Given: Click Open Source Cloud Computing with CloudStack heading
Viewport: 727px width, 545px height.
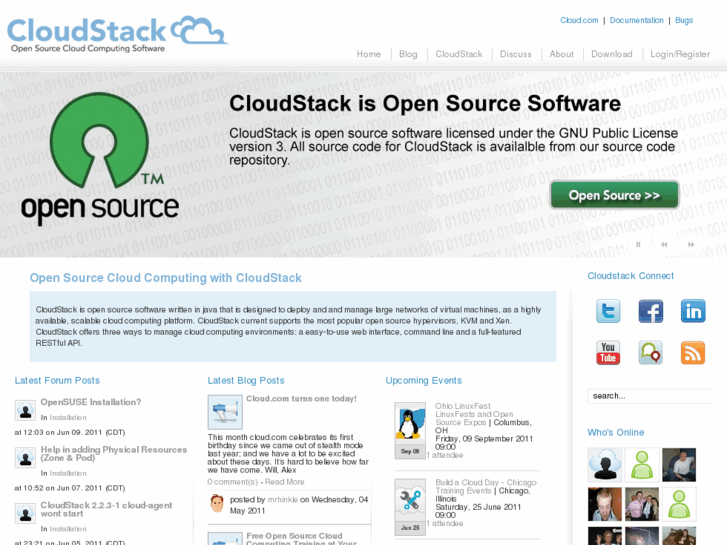Looking at the screenshot, I should coord(166,278).
